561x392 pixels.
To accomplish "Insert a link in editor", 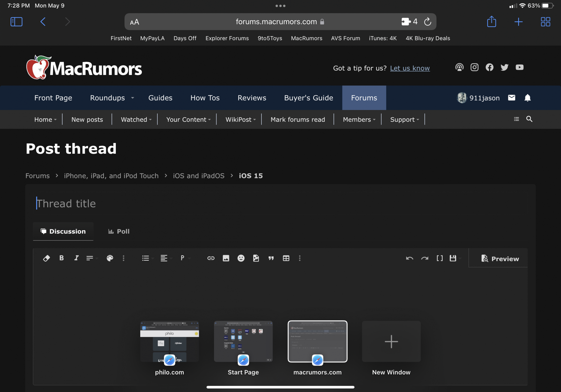I will [x=211, y=258].
